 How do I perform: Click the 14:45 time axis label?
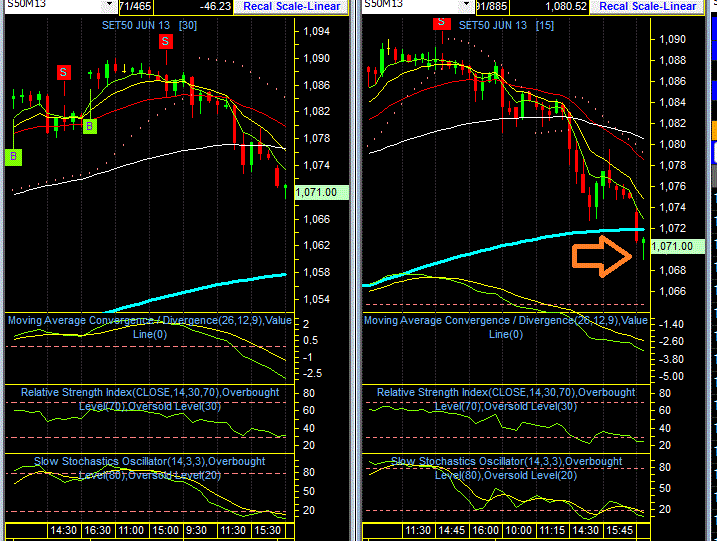click(451, 530)
